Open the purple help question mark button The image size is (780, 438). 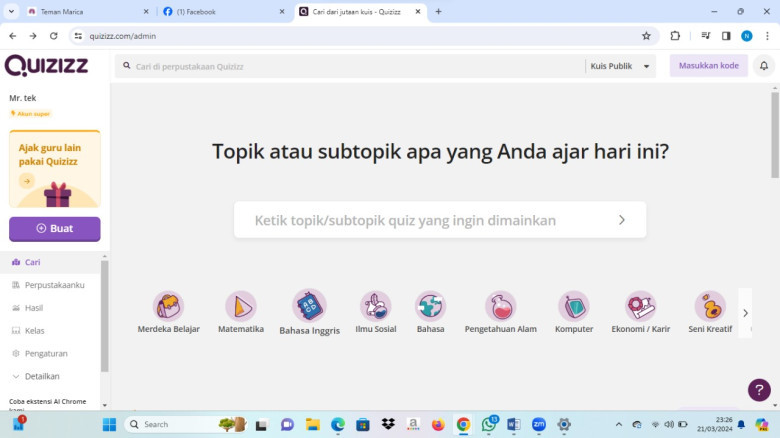click(759, 390)
